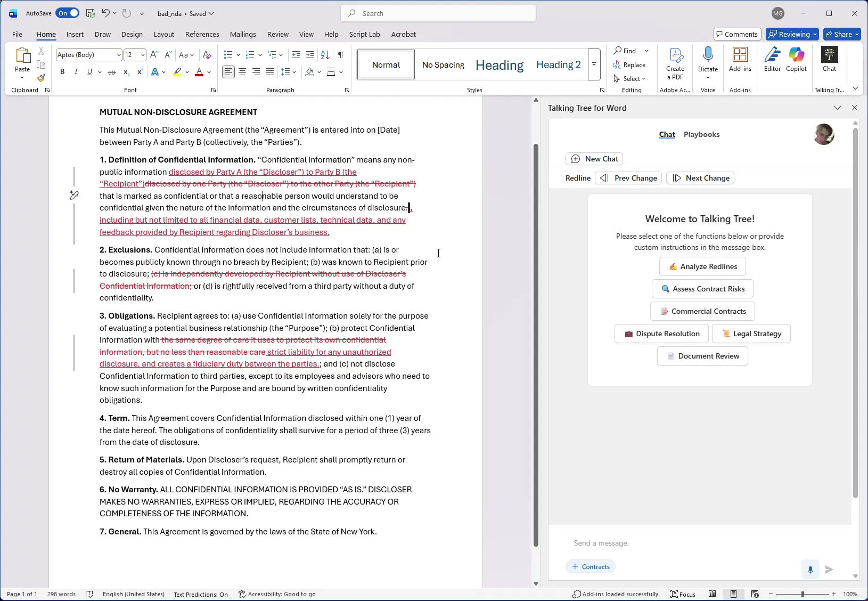Sort the selected text alphabetically
Viewport: 868px width, 601px height.
pos(325,55)
